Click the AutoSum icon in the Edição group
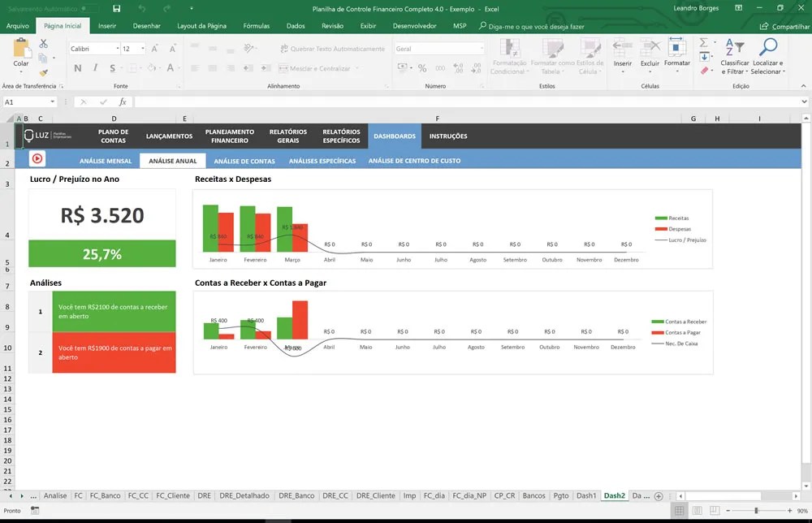This screenshot has height=523, width=812. 703,43
